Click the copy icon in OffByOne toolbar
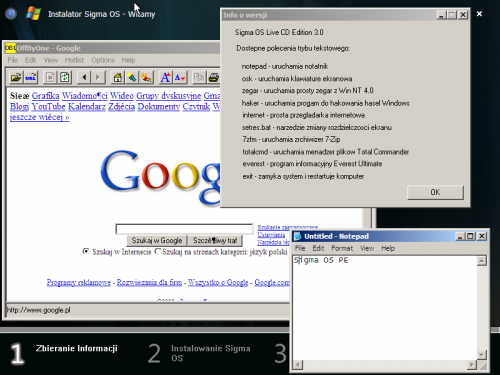This screenshot has height=375, width=500. pyautogui.click(x=199, y=77)
